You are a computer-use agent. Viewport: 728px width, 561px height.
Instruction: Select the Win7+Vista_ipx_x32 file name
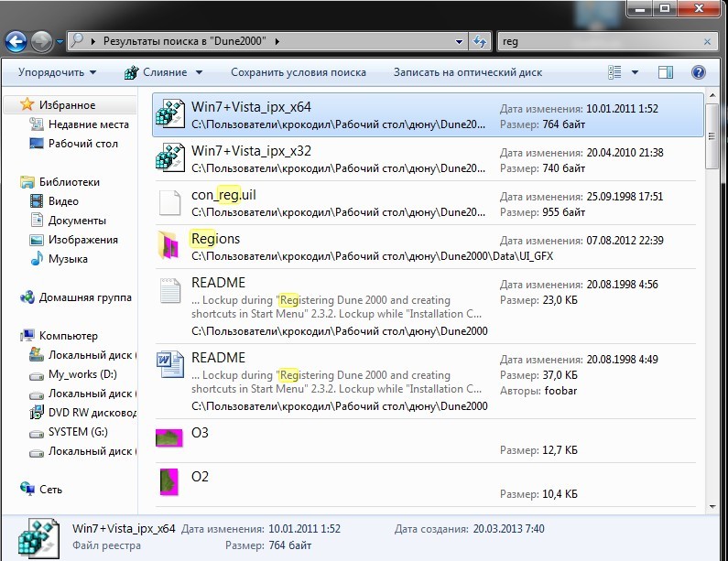coord(251,151)
